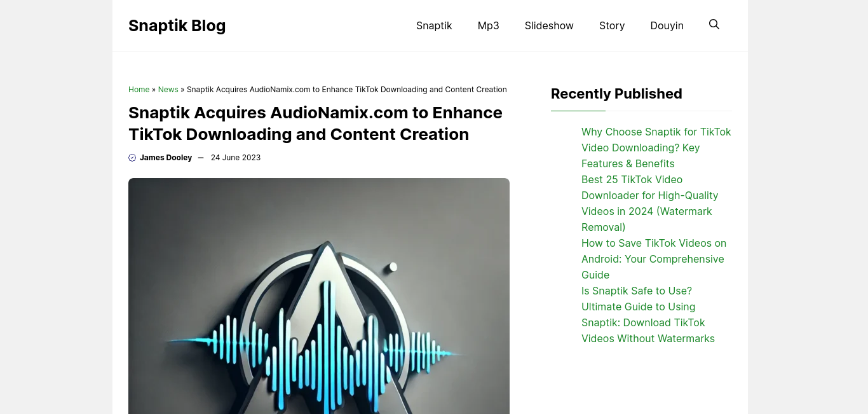Select the Slideshow menu item

(549, 25)
